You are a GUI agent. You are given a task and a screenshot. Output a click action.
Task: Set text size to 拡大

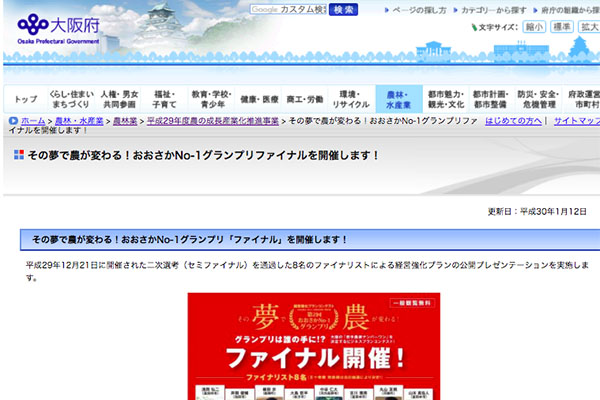pyautogui.click(x=588, y=27)
